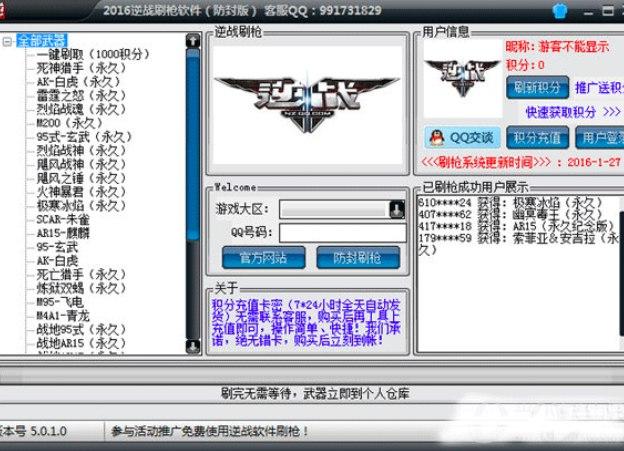Focus the QQ号码 input field
This screenshot has height=451, width=624.
(343, 233)
